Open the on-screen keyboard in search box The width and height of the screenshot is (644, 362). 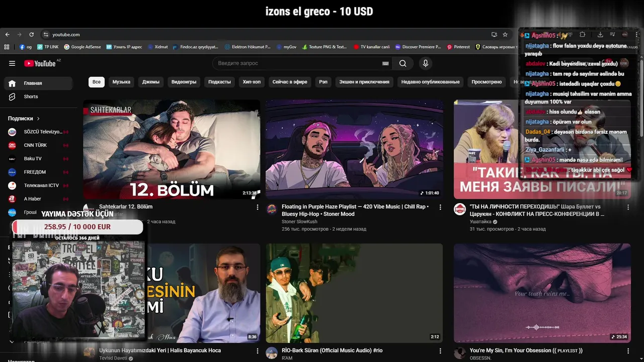(x=385, y=63)
